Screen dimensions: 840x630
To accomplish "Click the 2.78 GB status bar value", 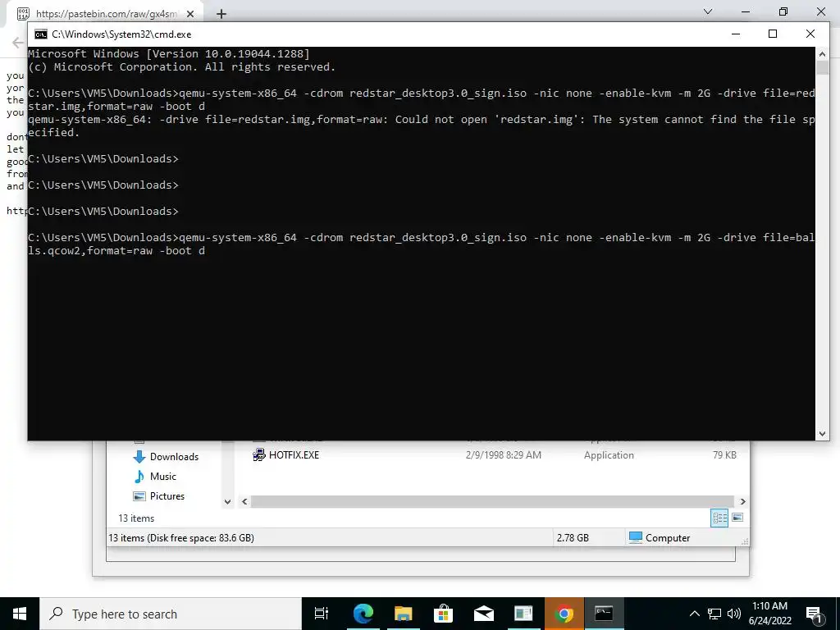I will pyautogui.click(x=573, y=537).
